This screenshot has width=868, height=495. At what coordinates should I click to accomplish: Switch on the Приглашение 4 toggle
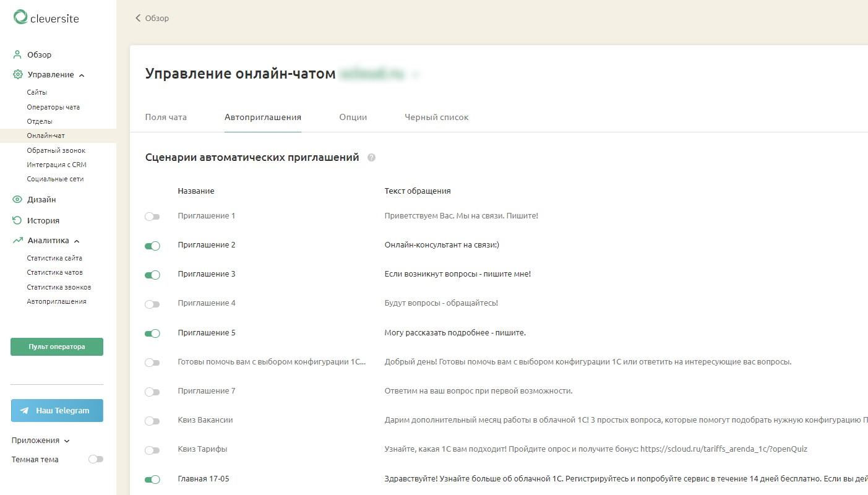point(152,304)
